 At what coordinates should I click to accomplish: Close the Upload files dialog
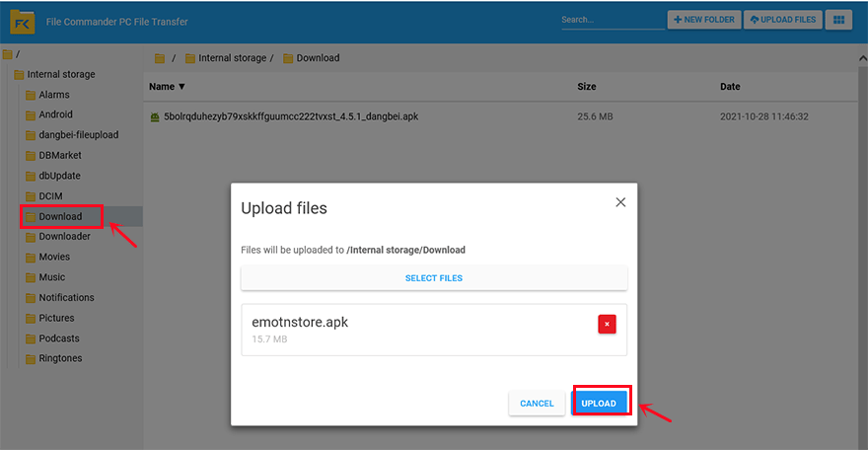[620, 202]
